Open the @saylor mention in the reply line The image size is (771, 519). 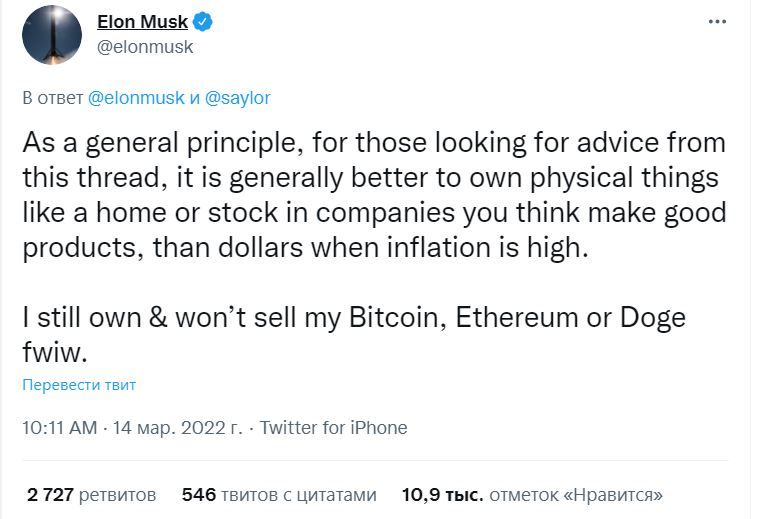click(237, 98)
